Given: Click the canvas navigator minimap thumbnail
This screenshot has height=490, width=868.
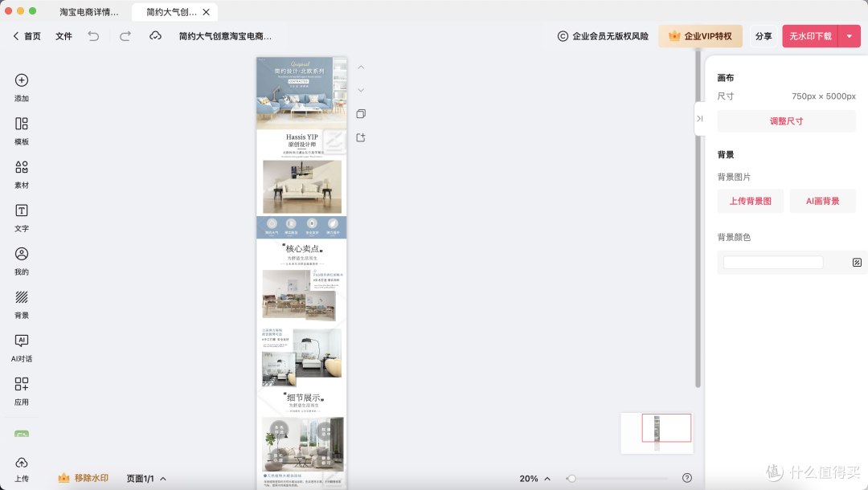Looking at the screenshot, I should [657, 433].
